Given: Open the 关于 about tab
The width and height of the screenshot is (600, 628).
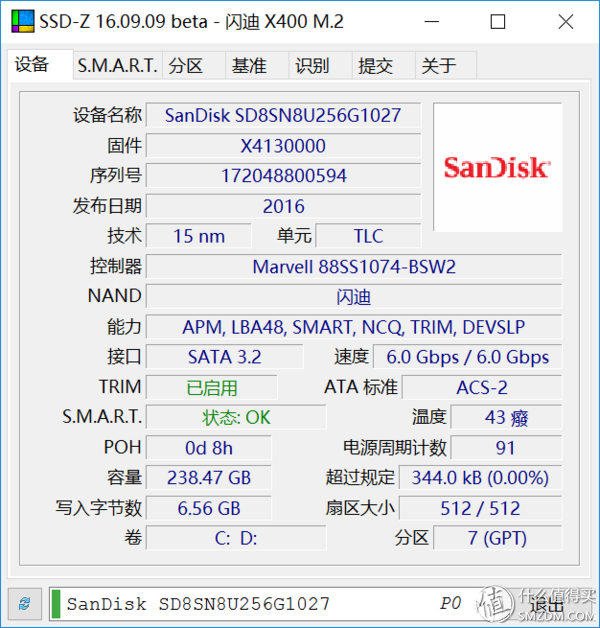Looking at the screenshot, I should tap(446, 65).
